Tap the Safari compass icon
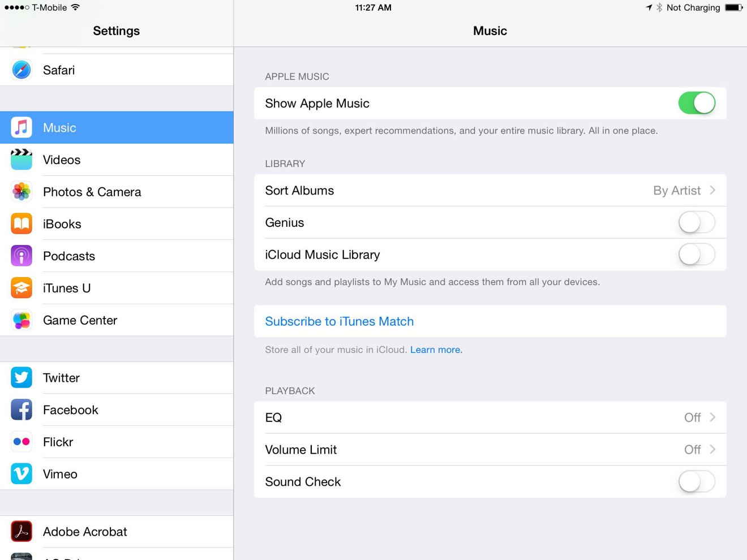This screenshot has width=747, height=560. pyautogui.click(x=22, y=70)
